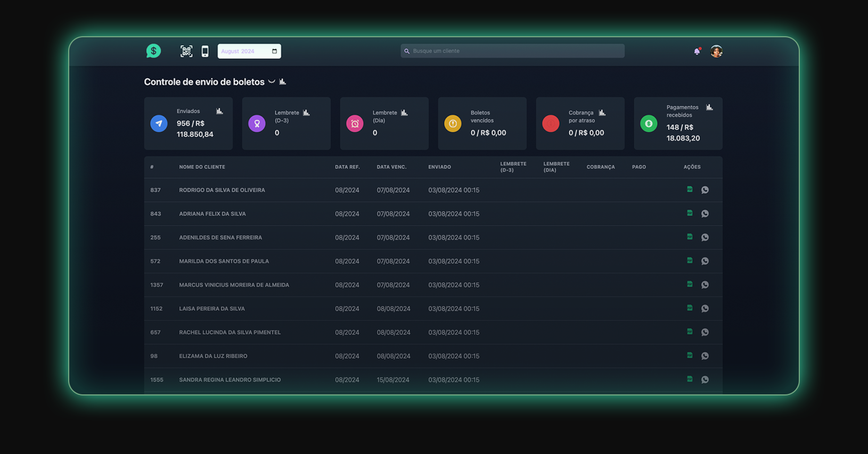Send WhatsApp to Adenildes de Sena Ferreira
The height and width of the screenshot is (454, 868).
coord(705,237)
